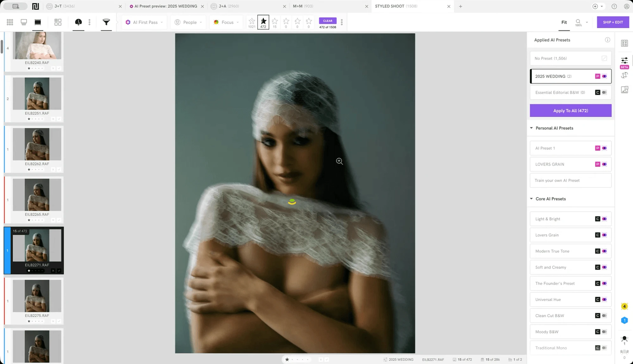This screenshot has width=633, height=364.
Task: Click the pie chart sort icon
Action: (x=78, y=22)
